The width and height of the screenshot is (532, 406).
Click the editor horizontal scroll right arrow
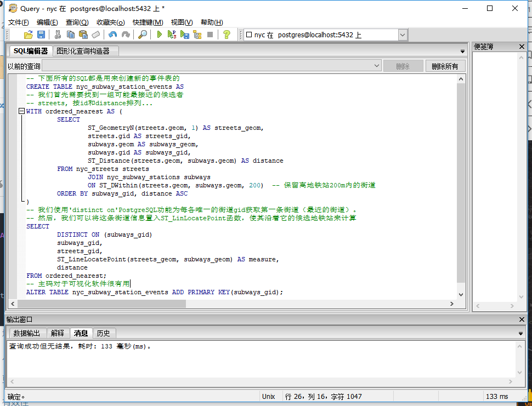click(x=452, y=304)
